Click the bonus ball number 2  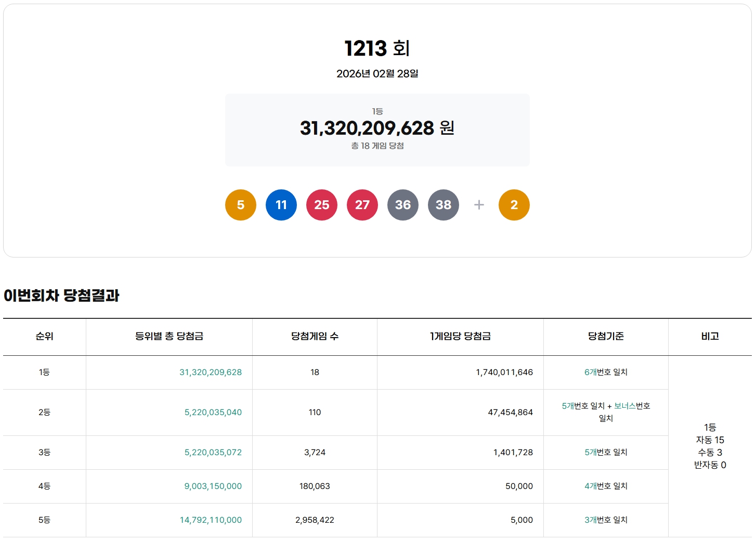coord(514,205)
